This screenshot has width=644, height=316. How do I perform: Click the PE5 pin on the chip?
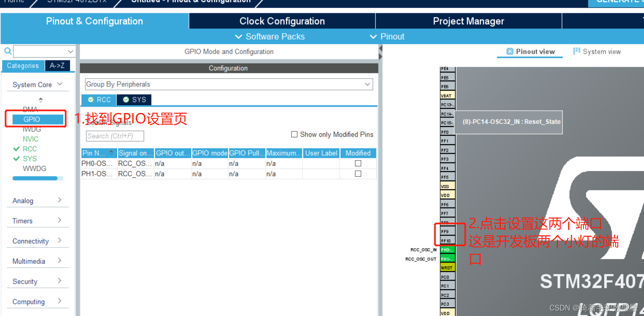click(x=448, y=77)
